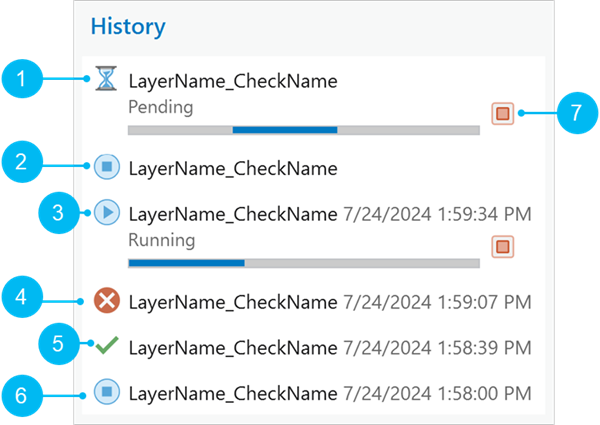This screenshot has height=425, width=600.
Task: Select the successful entry at 1:58:39 PM
Action: click(x=233, y=347)
